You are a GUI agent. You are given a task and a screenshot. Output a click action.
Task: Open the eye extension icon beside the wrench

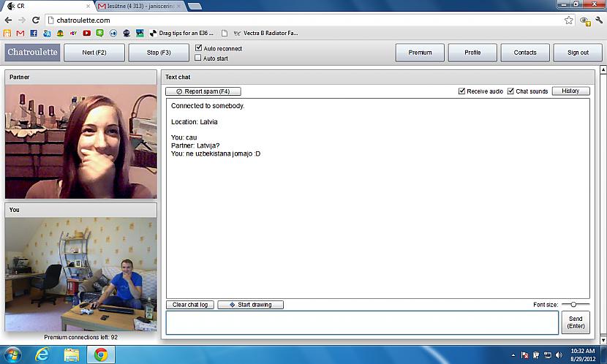[x=585, y=21]
